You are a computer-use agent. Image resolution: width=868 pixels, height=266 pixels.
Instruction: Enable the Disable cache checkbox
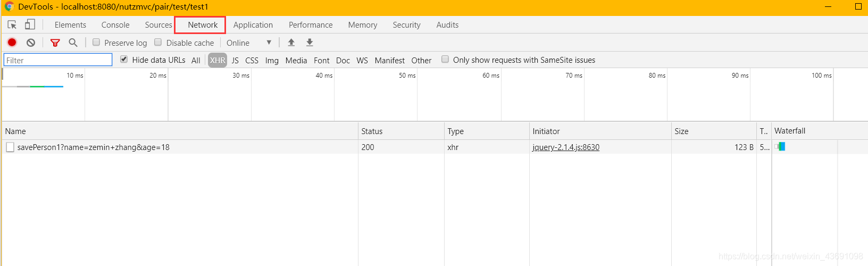pos(158,42)
